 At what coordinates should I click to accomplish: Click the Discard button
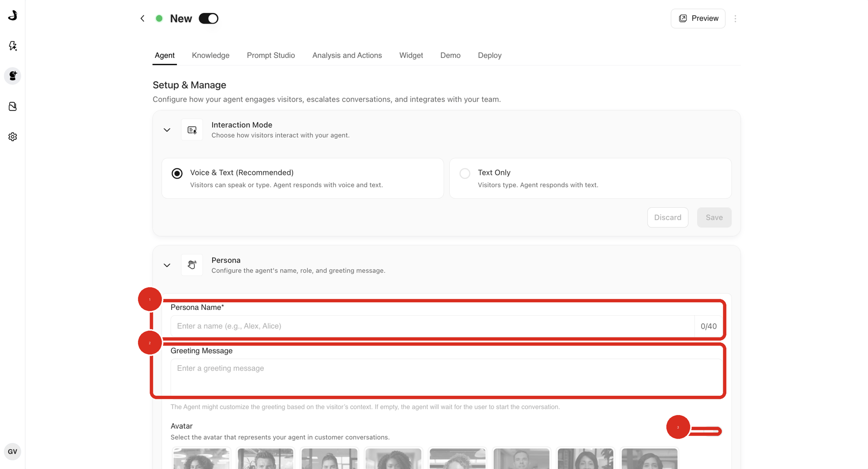click(x=667, y=217)
